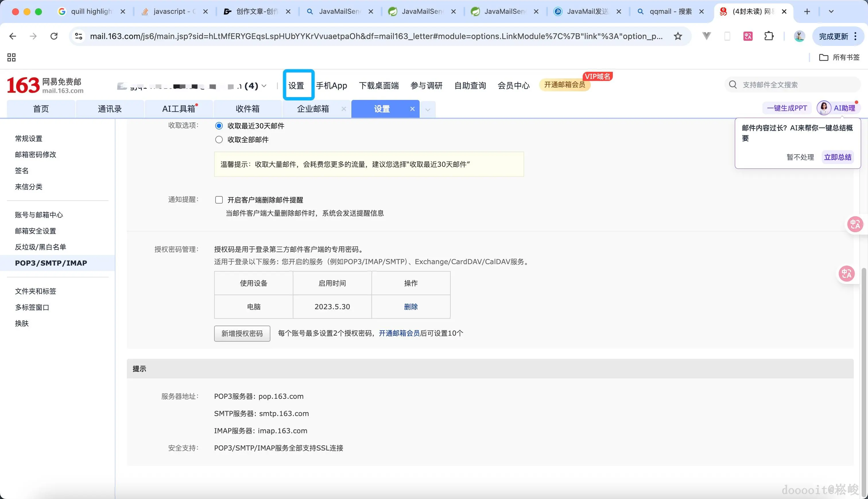The width and height of the screenshot is (868, 499).
Task: Select 收取最近30天邮件 option
Action: click(219, 126)
